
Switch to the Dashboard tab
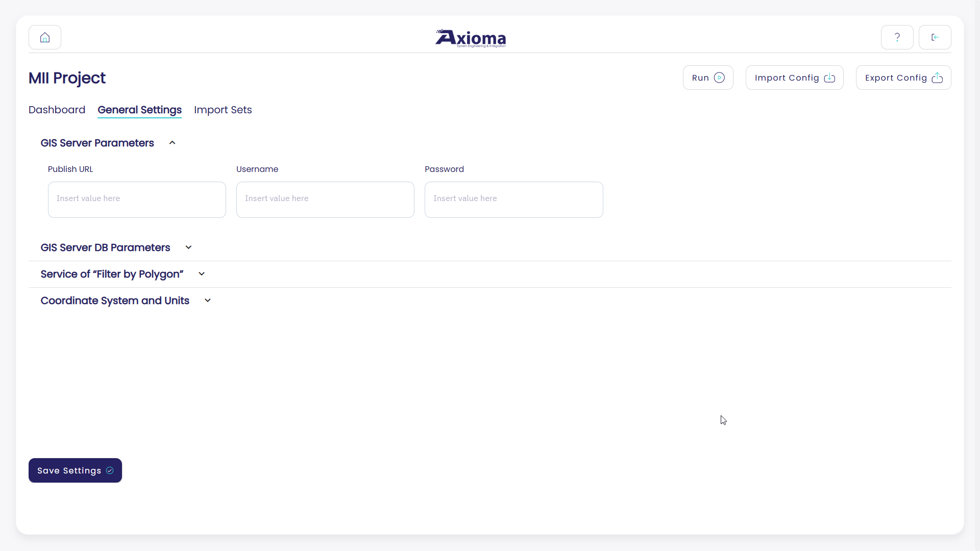click(57, 110)
